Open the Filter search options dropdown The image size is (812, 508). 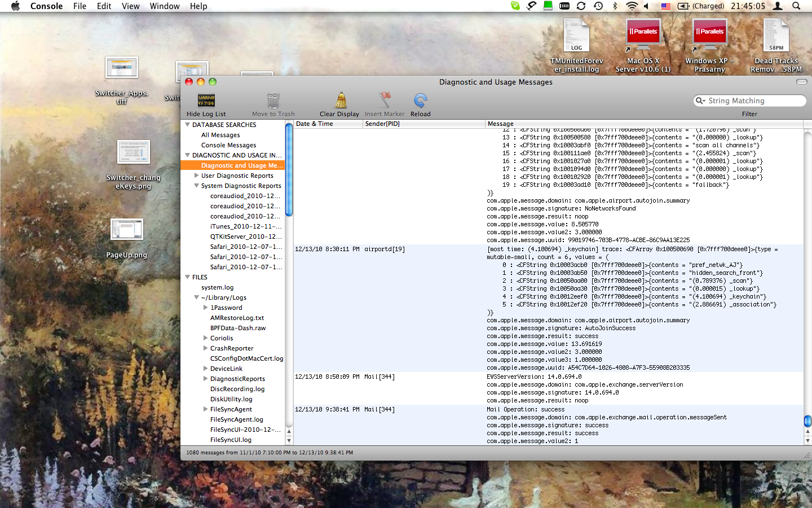[x=700, y=100]
